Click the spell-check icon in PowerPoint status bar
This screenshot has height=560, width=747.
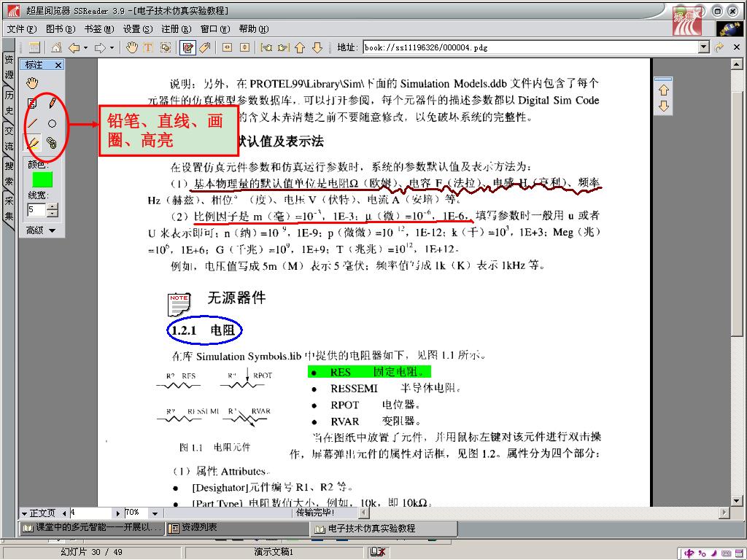click(x=378, y=553)
